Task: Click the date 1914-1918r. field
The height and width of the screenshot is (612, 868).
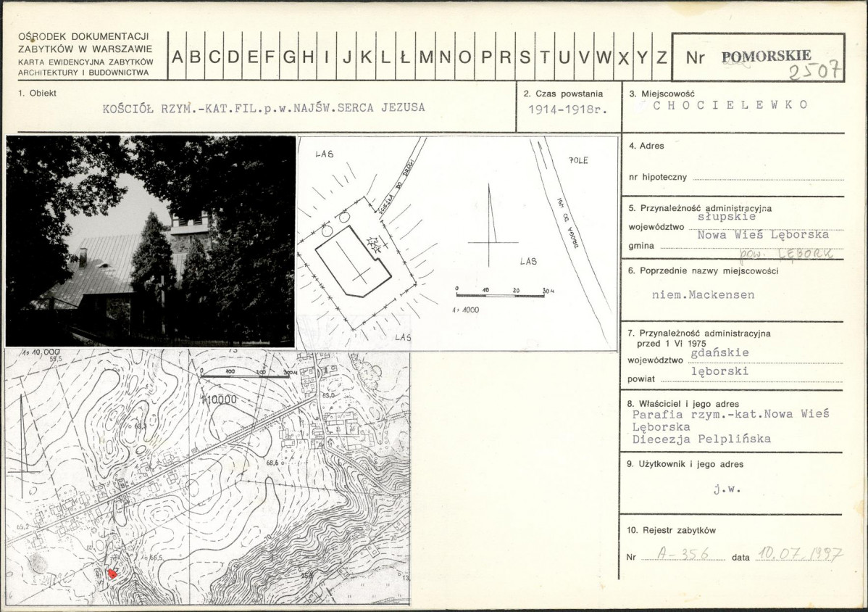Action: (x=568, y=109)
